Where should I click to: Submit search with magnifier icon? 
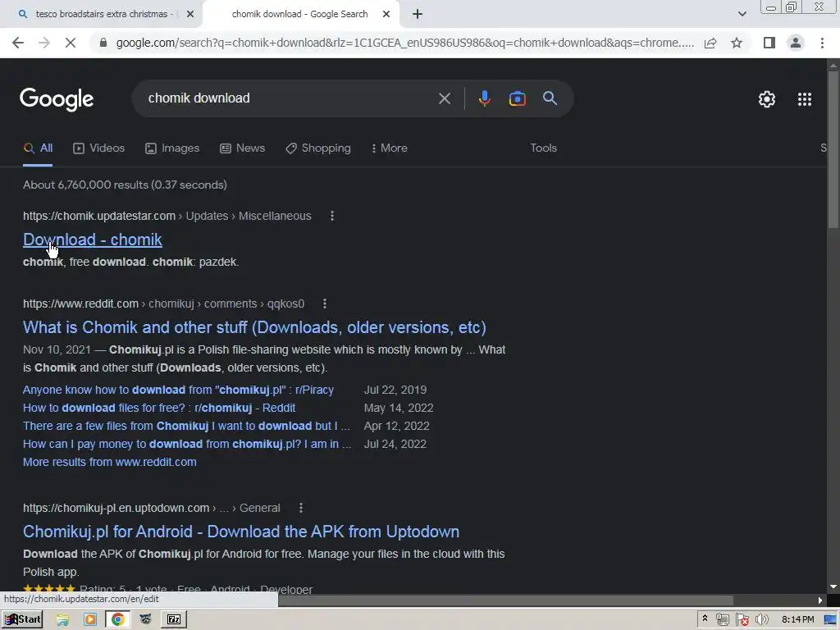[x=550, y=98]
